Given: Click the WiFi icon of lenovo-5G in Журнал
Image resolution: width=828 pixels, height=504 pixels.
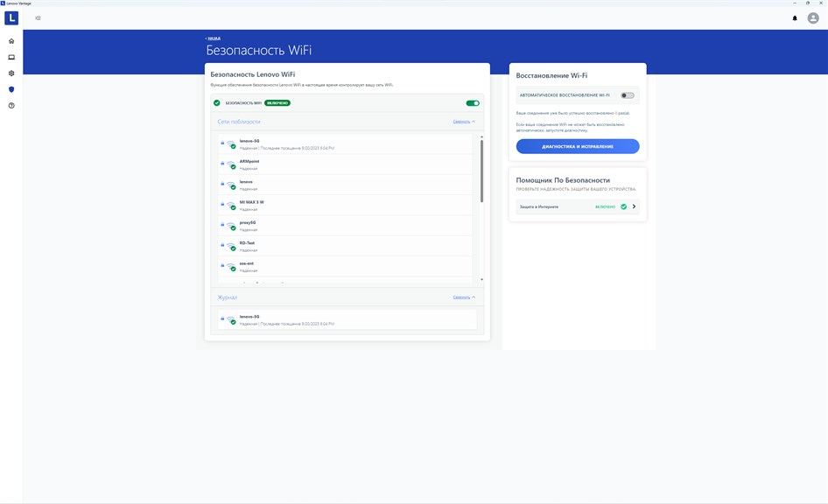Looking at the screenshot, I should 231,320.
